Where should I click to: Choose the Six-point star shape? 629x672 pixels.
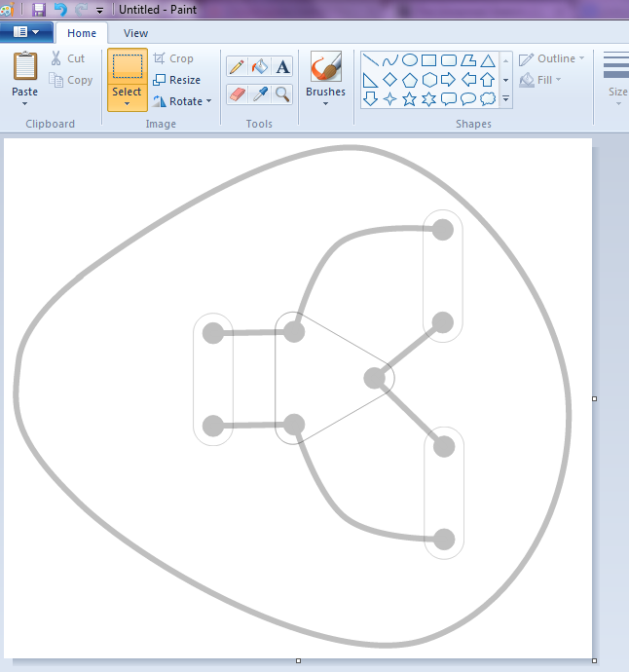428,99
